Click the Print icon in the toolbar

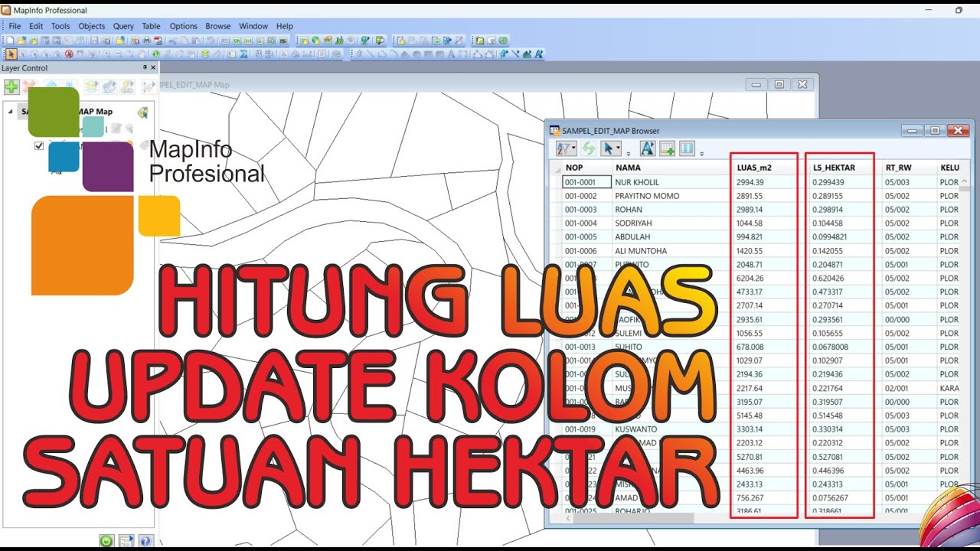147,40
